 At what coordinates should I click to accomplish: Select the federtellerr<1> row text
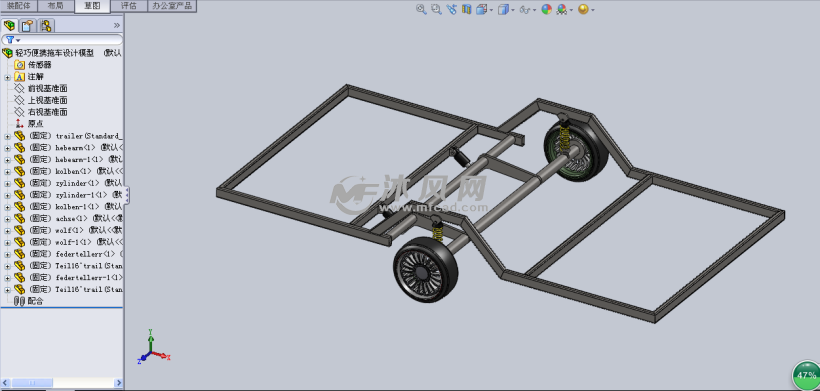[x=76, y=254]
